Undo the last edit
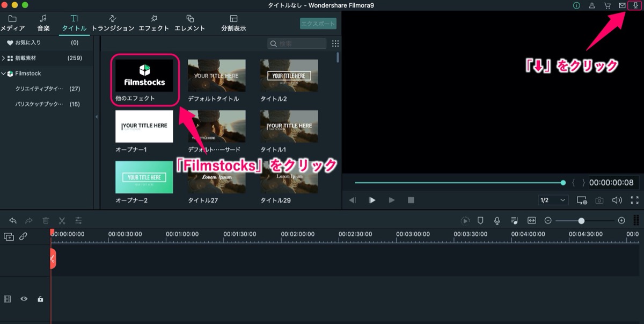 (x=13, y=220)
